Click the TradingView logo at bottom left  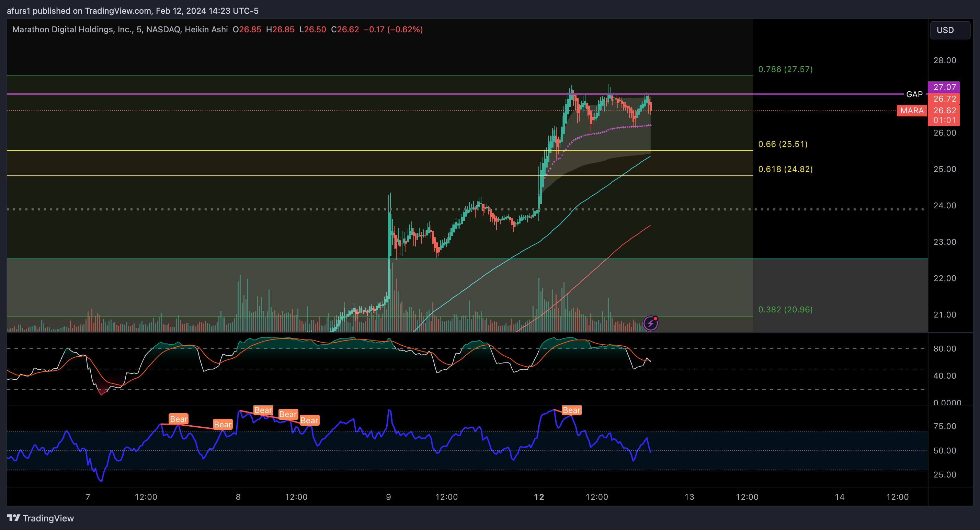(40, 518)
